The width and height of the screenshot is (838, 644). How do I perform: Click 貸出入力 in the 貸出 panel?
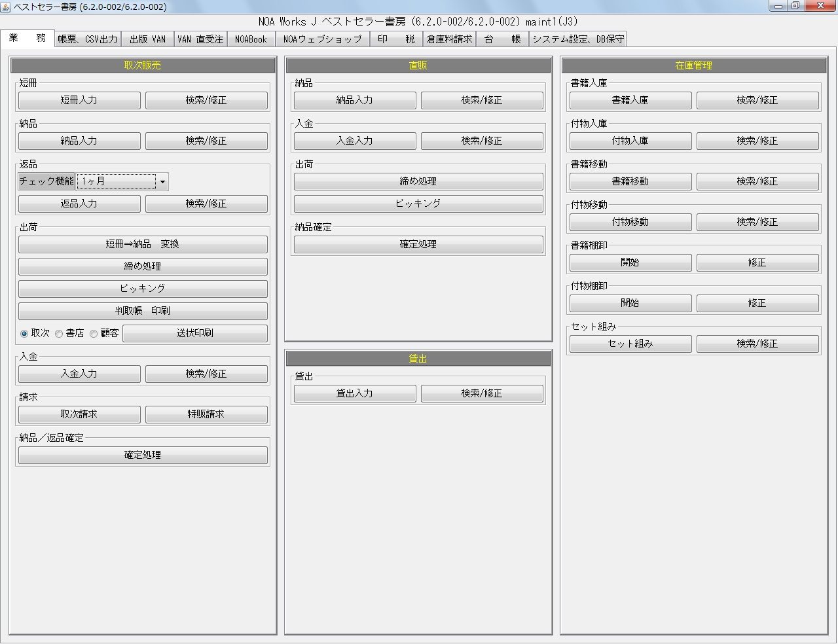click(x=354, y=393)
